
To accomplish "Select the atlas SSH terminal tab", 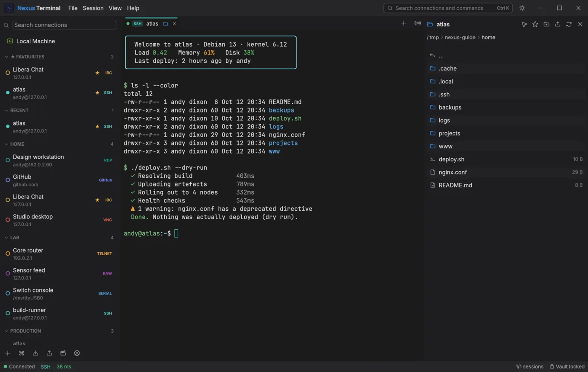I will pos(151,24).
